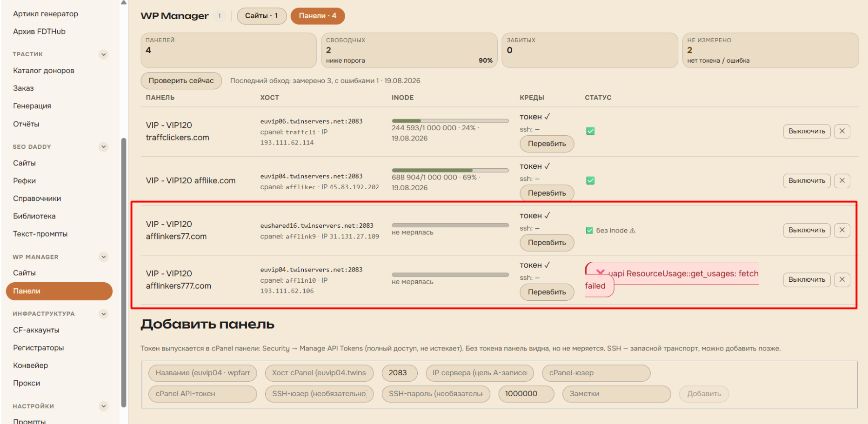Click the sidebar vertical scrollbar
868x424 pixels.
(123, 272)
